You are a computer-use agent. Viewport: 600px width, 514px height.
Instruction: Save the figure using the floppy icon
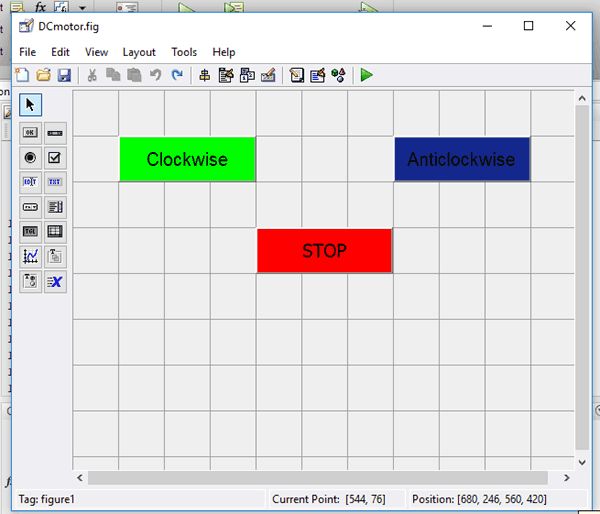pos(64,75)
